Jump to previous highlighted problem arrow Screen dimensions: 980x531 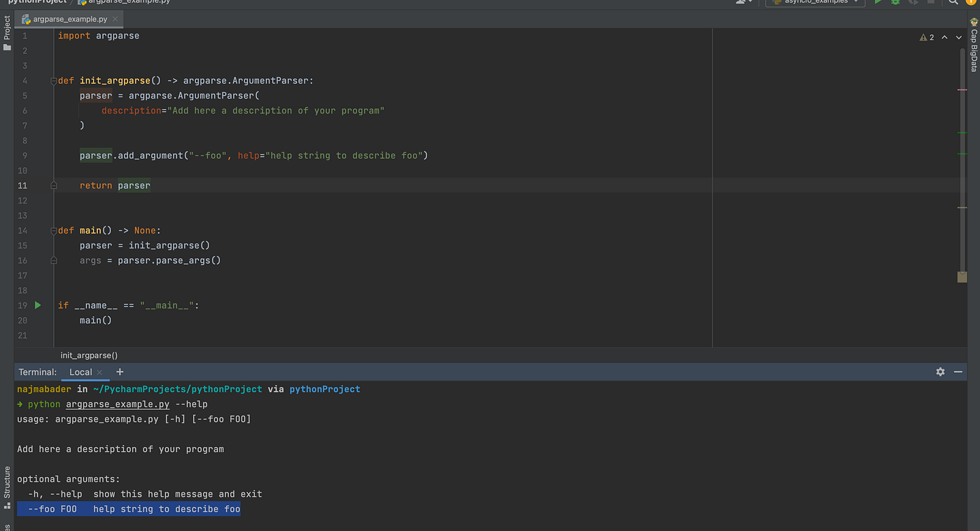[x=944, y=38]
